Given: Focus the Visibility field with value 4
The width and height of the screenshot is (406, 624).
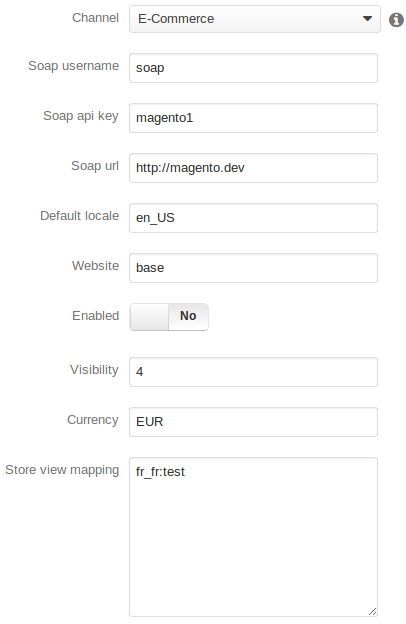Looking at the screenshot, I should (x=253, y=372).
